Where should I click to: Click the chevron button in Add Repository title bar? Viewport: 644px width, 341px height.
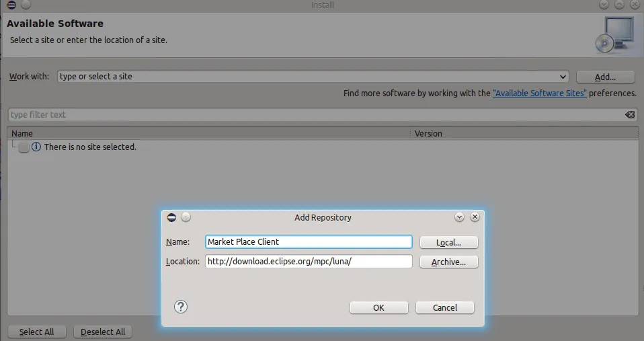460,217
